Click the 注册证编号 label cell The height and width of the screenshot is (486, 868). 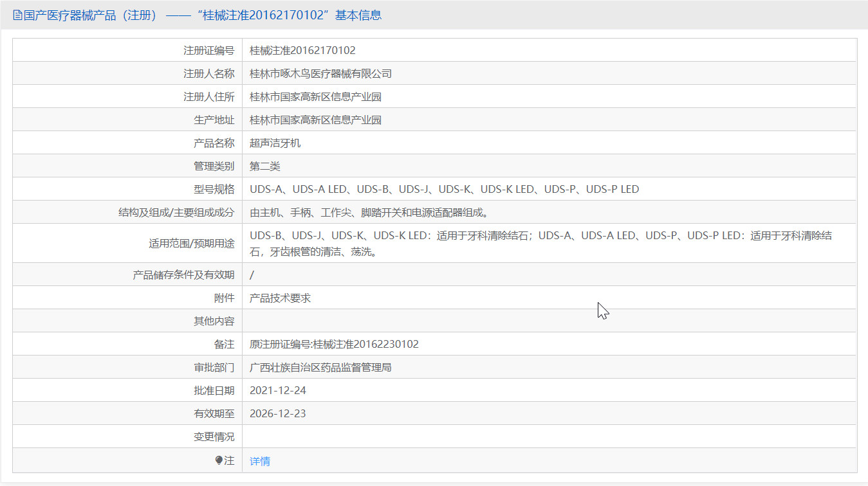tap(127, 50)
